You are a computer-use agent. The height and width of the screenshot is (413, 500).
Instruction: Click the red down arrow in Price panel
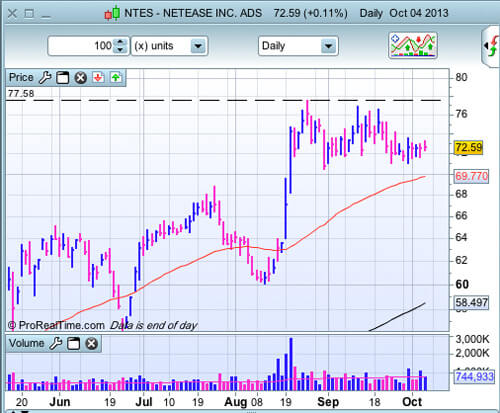[98, 78]
